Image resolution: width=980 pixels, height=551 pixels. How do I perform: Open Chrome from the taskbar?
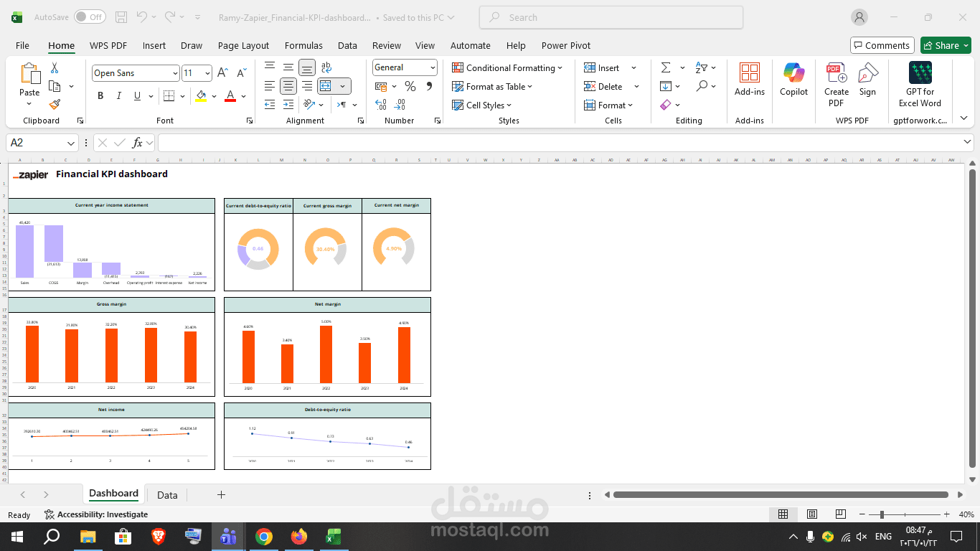264,537
